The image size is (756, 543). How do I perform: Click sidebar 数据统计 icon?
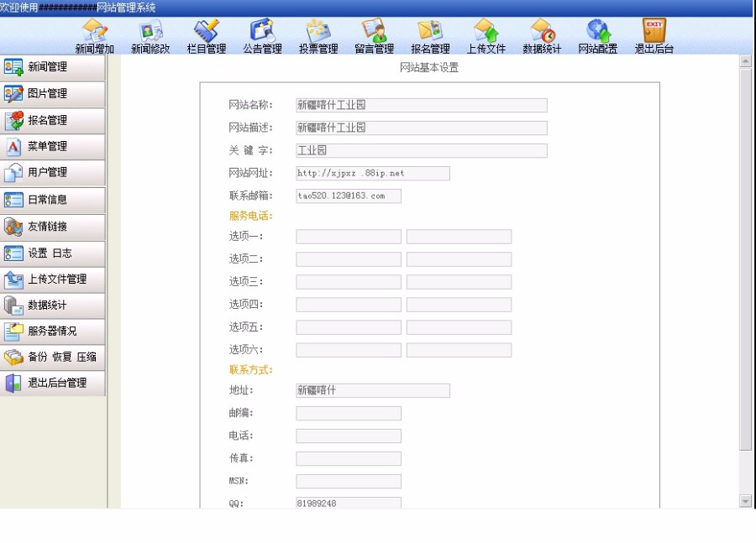[13, 305]
